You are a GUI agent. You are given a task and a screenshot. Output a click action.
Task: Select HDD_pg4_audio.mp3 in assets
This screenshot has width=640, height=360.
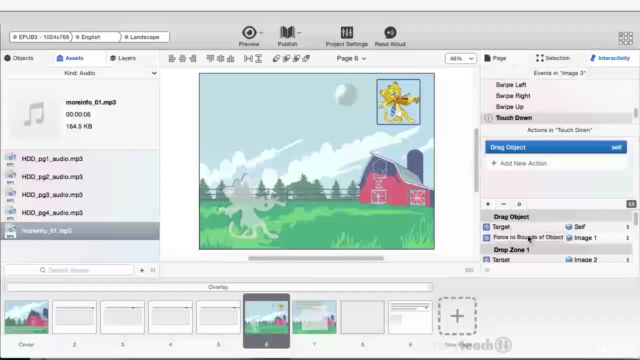coord(80,213)
